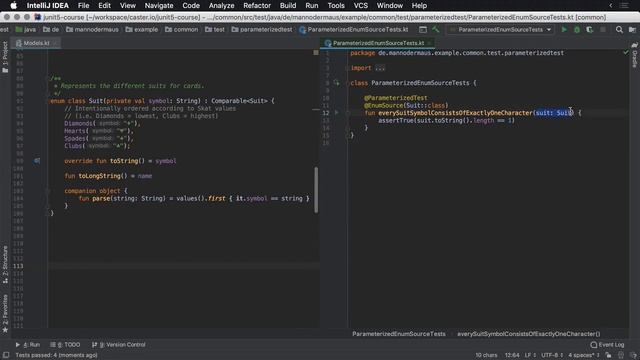
Task: Open the 4 spaces indent selector
Action: coord(584,355)
